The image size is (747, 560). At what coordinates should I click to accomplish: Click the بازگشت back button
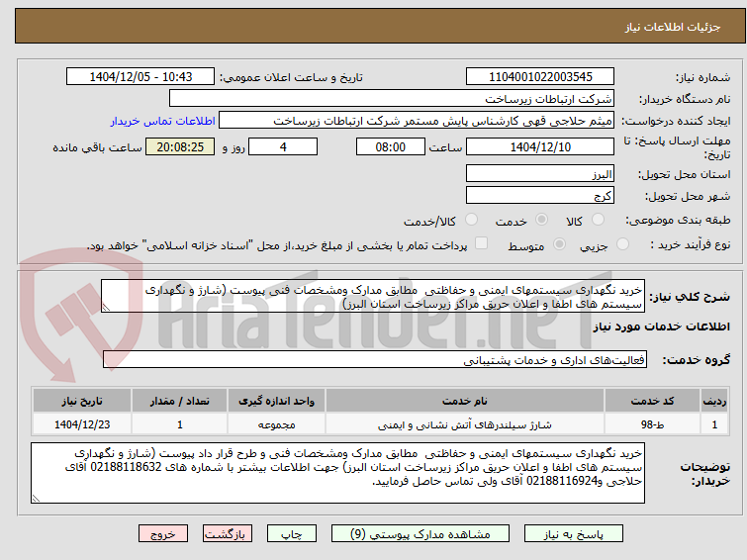tap(228, 534)
